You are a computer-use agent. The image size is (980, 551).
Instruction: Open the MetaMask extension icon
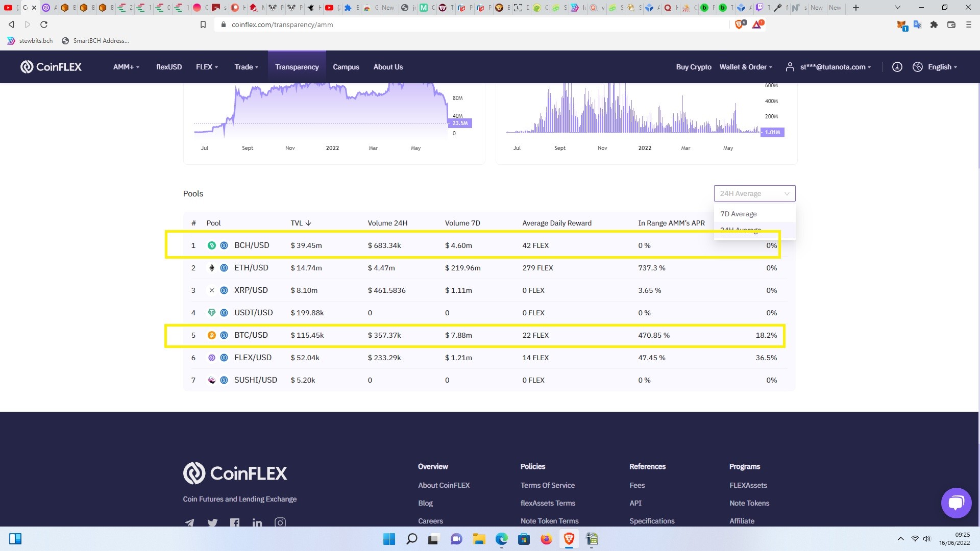pyautogui.click(x=901, y=24)
